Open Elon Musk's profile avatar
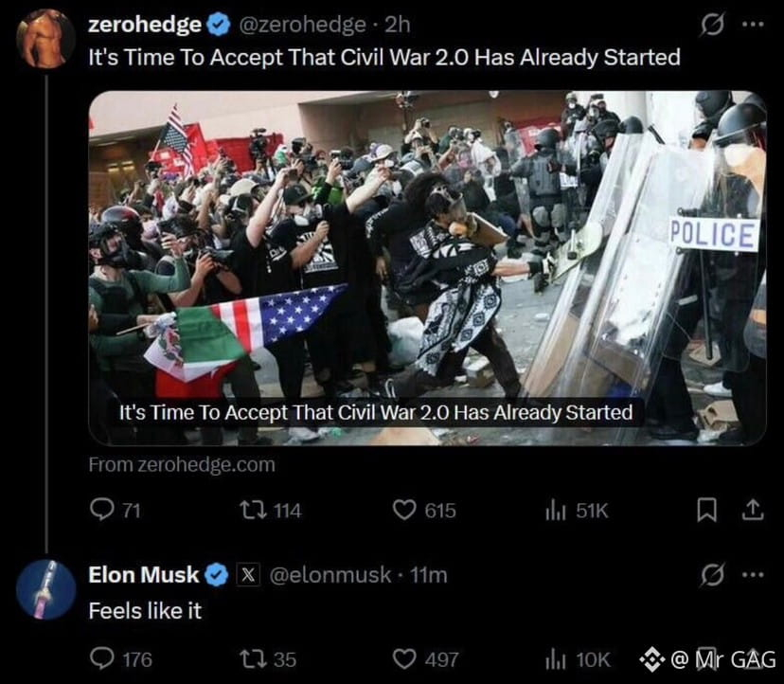 tap(46, 589)
